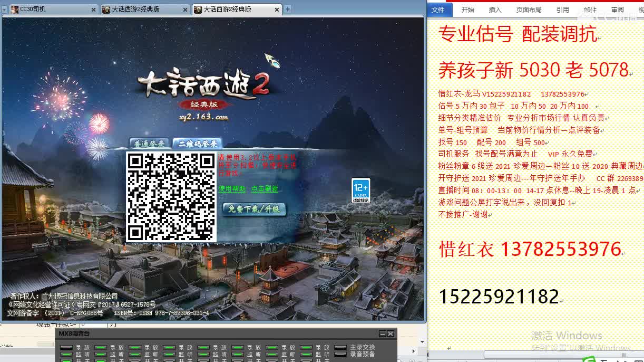This screenshot has width=644, height=362.
Task: Click the heading 专业估号 配装调抗
Action: 518,34
